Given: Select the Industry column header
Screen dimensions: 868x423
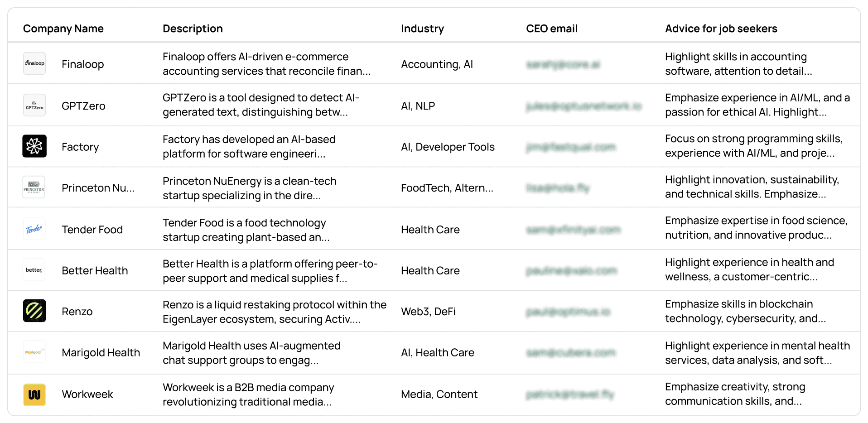Looking at the screenshot, I should [422, 29].
